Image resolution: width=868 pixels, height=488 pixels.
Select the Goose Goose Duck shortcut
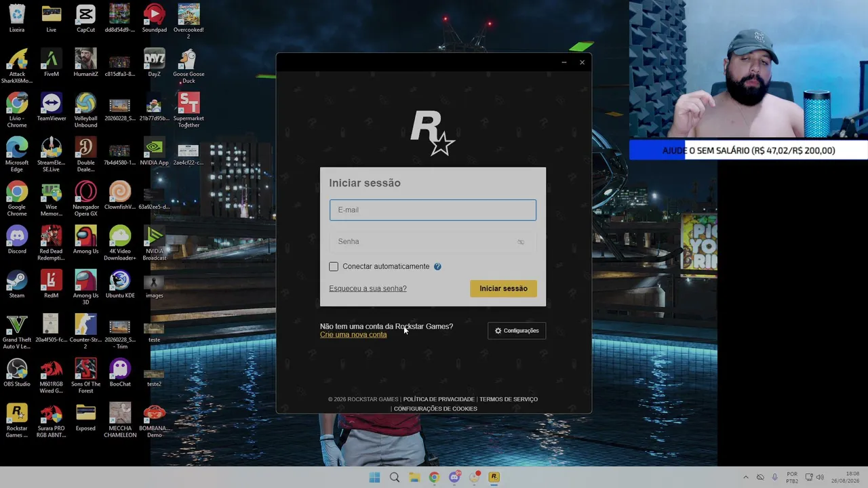pos(189,65)
